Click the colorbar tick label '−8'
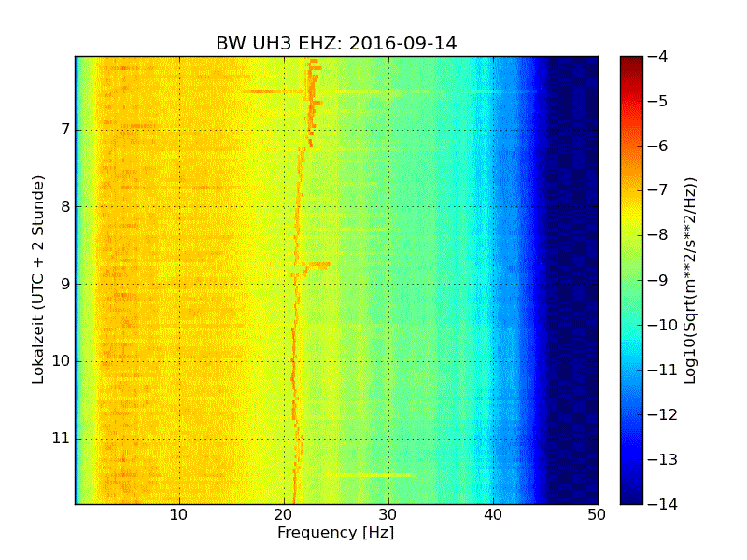This screenshot has height=560, width=747. [658, 235]
